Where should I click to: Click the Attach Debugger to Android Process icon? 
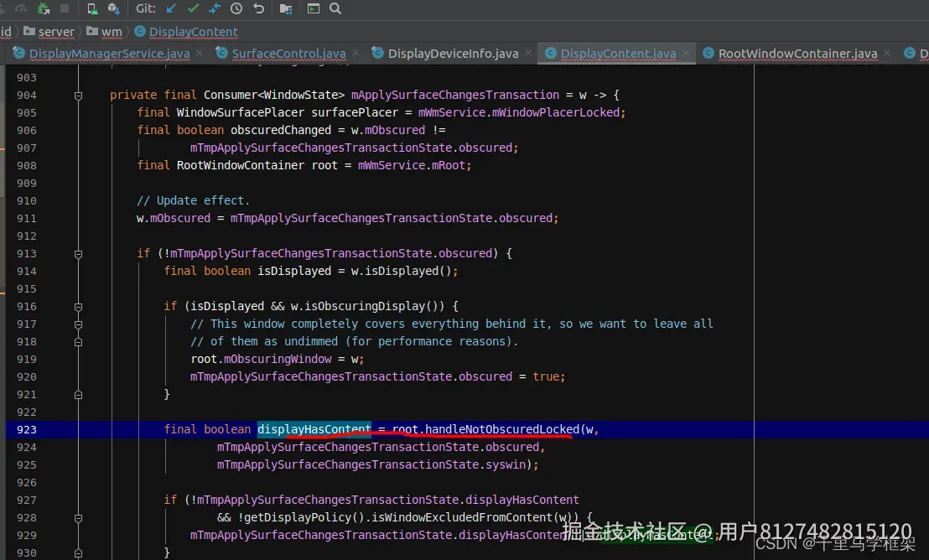click(x=44, y=8)
